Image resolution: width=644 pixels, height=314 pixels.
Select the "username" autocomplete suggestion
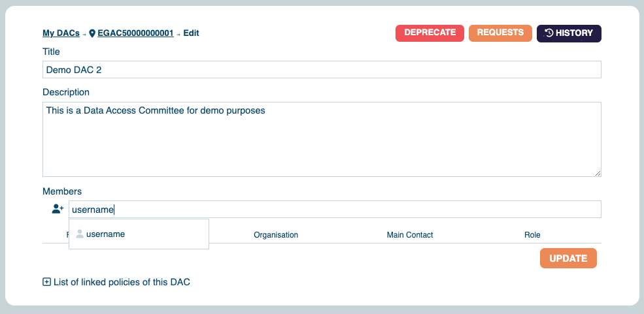coord(105,234)
